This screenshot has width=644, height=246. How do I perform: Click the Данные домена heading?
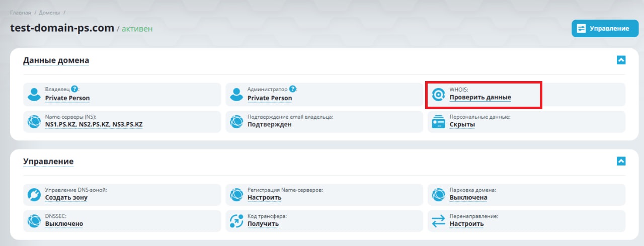click(x=56, y=60)
